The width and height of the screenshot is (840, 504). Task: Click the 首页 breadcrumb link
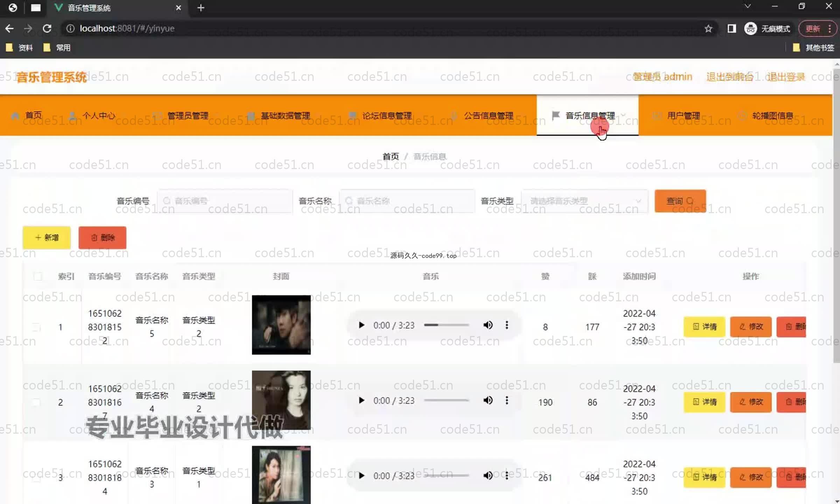pos(391,156)
